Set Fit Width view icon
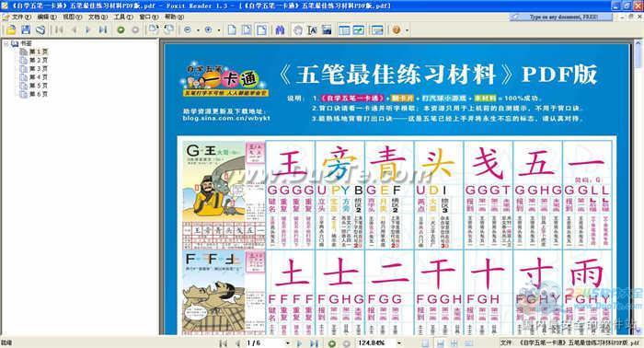Screen dimensions: 644x348 (x=261, y=29)
